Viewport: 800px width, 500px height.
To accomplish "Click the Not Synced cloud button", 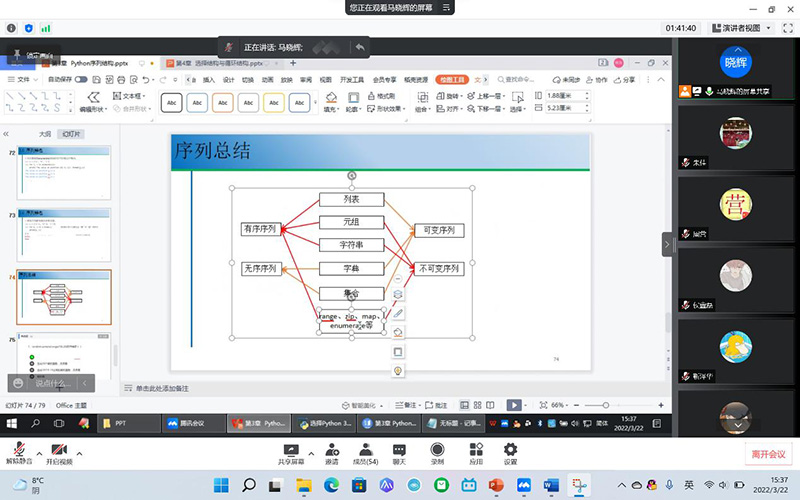I will point(566,80).
